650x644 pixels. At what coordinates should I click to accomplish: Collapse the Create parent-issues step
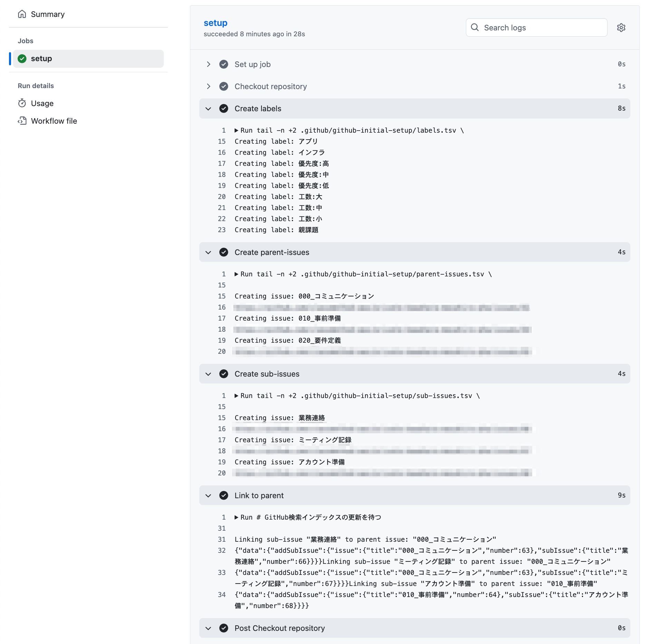[208, 252]
